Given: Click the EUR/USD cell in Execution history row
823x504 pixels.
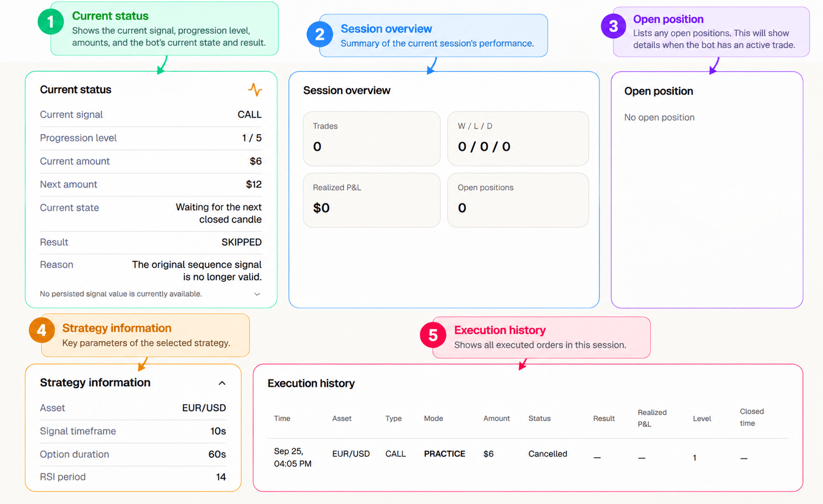Looking at the screenshot, I should point(351,454).
